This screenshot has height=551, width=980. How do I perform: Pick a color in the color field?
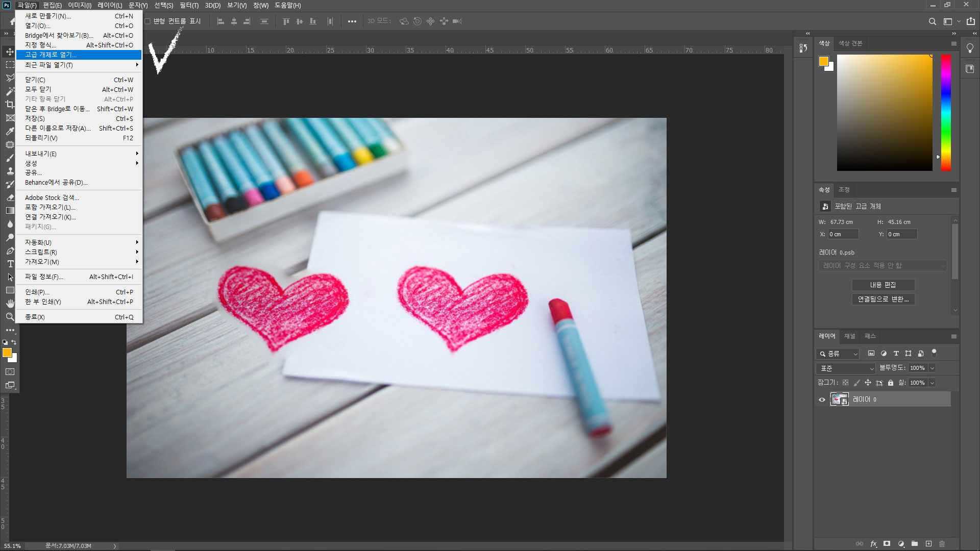(885, 113)
